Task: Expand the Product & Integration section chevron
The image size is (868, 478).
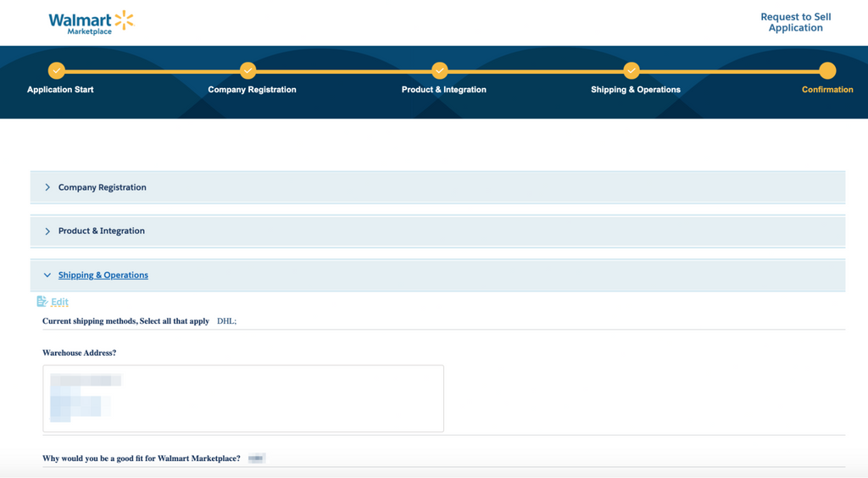Action: click(47, 231)
